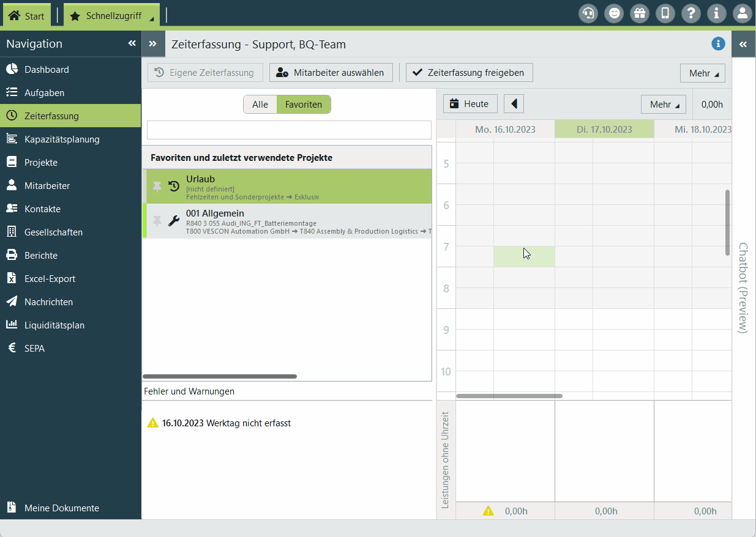Click Zeiterfassung freigeben button
The width and height of the screenshot is (756, 537).
click(469, 73)
